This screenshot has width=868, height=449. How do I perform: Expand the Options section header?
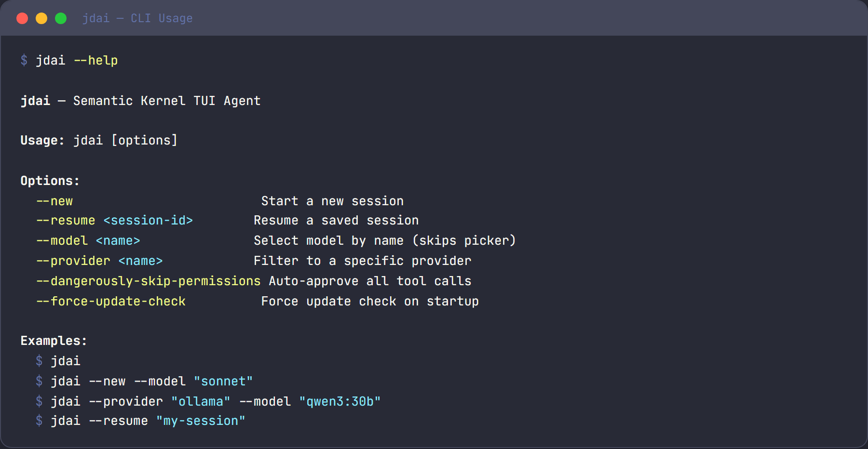pyautogui.click(x=49, y=181)
